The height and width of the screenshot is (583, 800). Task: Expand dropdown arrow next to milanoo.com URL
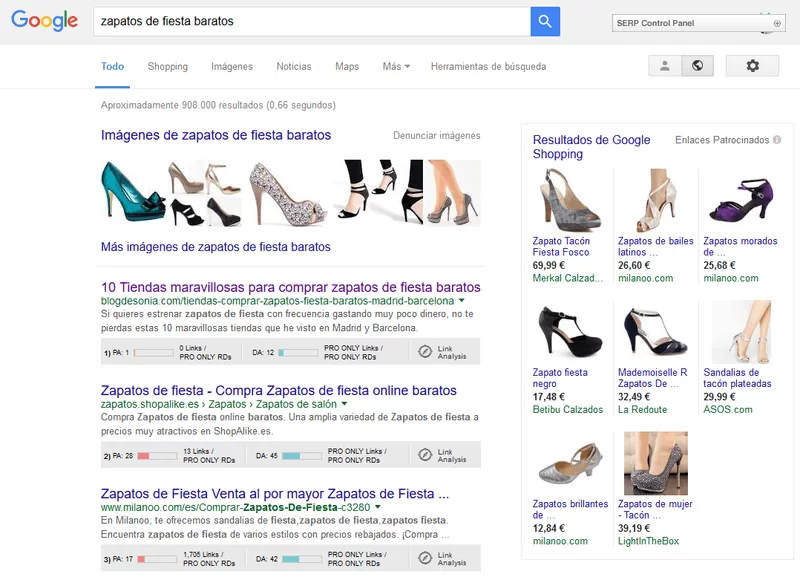point(378,507)
